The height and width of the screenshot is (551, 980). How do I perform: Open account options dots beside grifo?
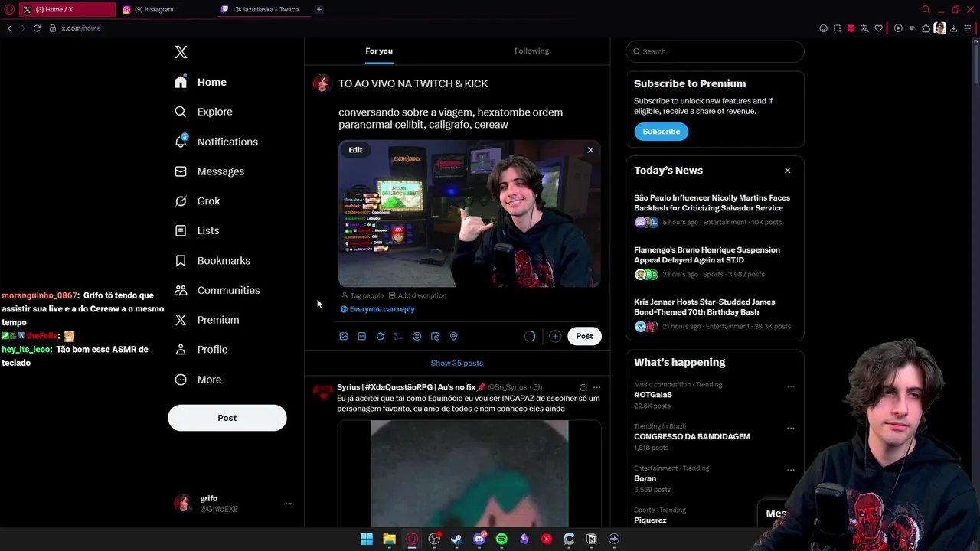coord(289,504)
